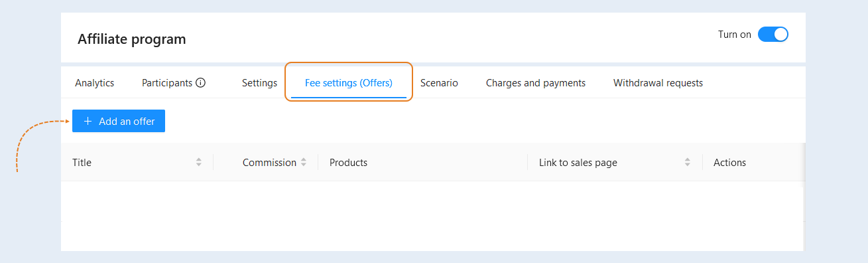The height and width of the screenshot is (263, 868).
Task: Switch to Withdrawal requests tab
Action: [x=658, y=83]
